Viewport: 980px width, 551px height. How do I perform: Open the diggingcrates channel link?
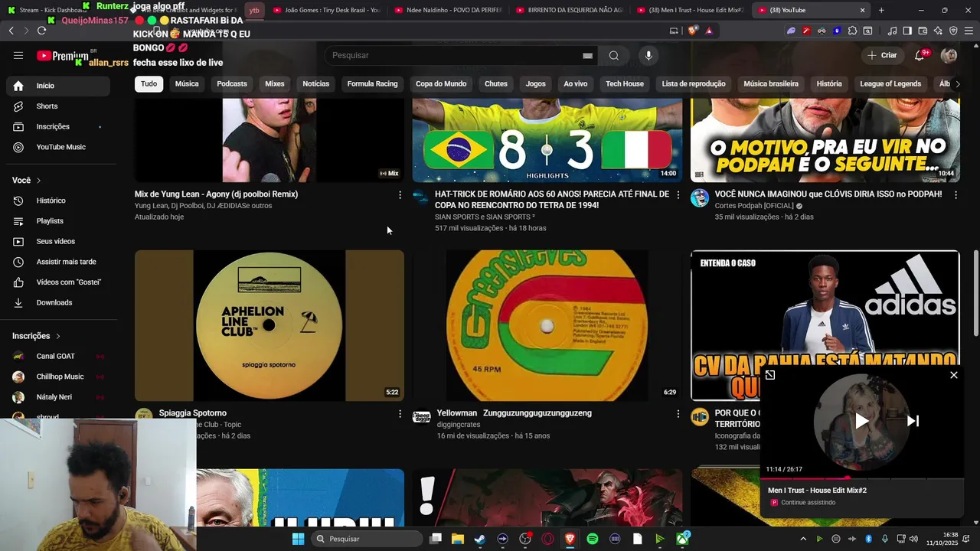pyautogui.click(x=459, y=425)
